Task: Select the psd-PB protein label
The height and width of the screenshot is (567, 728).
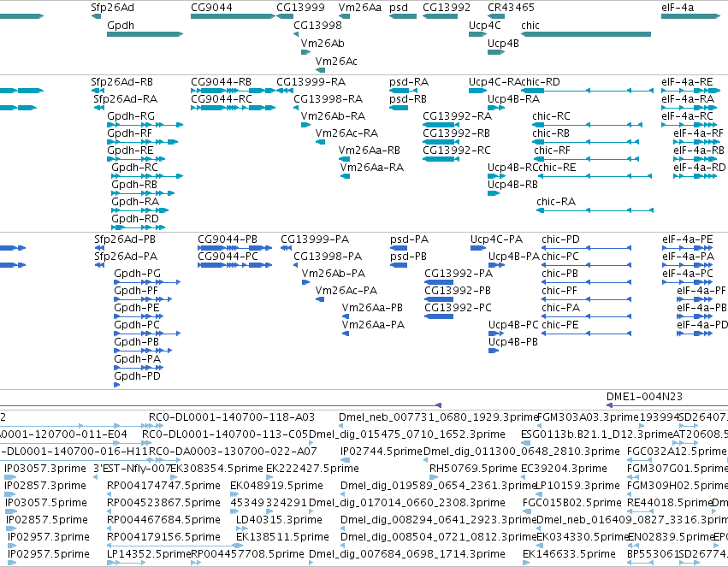Action: coord(408,257)
